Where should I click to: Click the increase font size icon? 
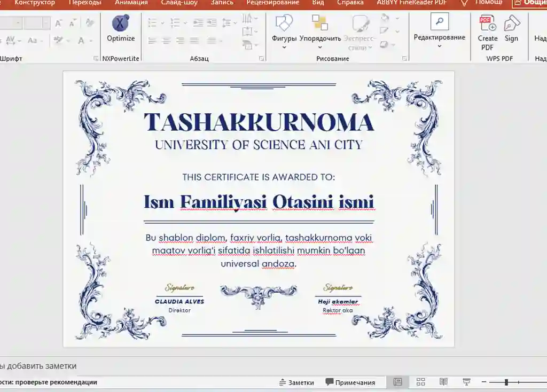point(58,23)
